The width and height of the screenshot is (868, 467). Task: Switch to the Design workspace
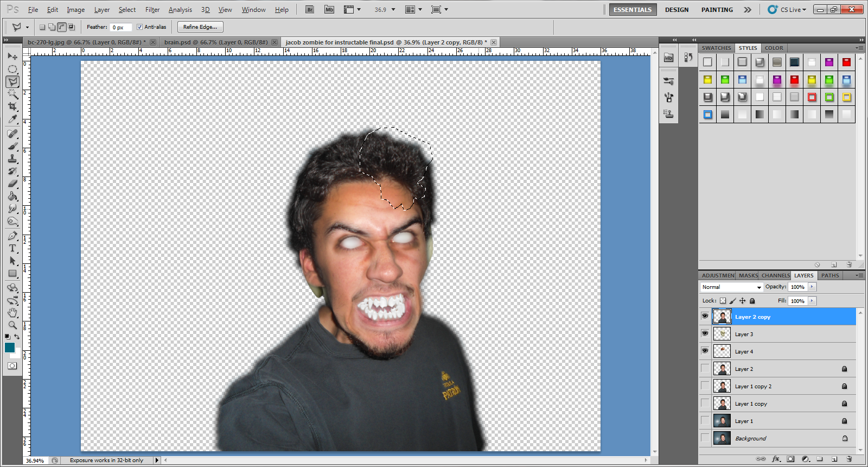pyautogui.click(x=676, y=10)
